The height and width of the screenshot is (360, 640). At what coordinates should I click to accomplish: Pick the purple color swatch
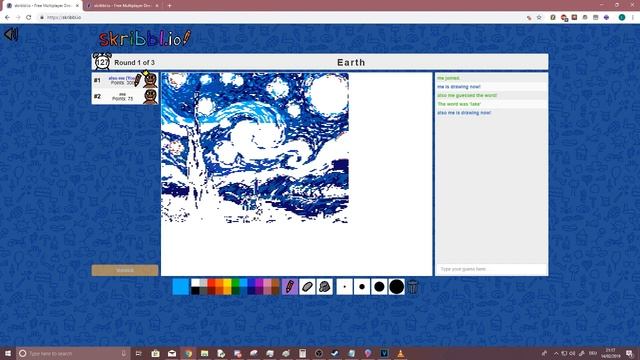259,282
